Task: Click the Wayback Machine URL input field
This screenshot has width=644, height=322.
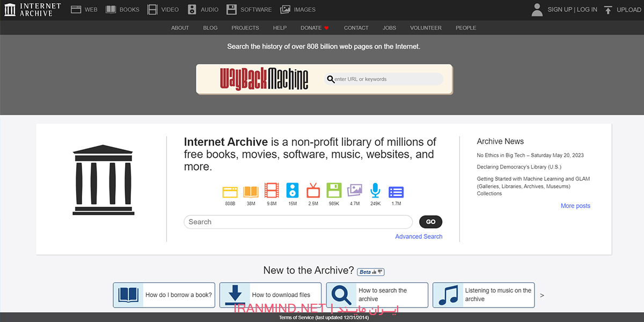Action: [x=386, y=79]
